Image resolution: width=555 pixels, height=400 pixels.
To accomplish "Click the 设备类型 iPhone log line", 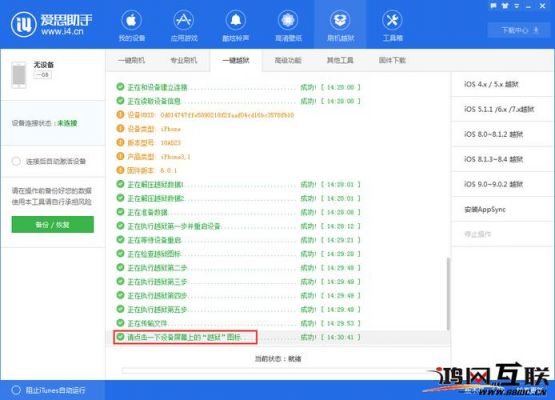I will pos(149,129).
